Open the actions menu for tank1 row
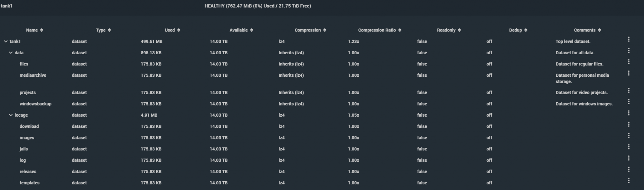644x190 pixels. click(629, 39)
